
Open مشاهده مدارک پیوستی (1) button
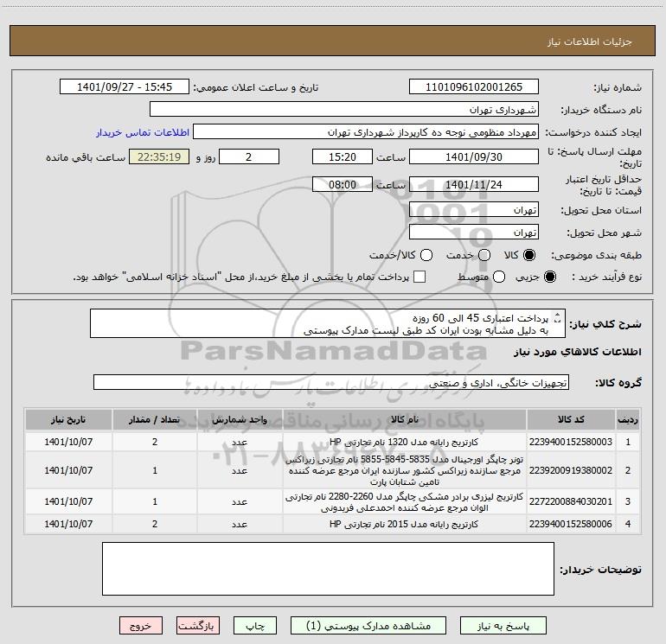click(x=368, y=626)
